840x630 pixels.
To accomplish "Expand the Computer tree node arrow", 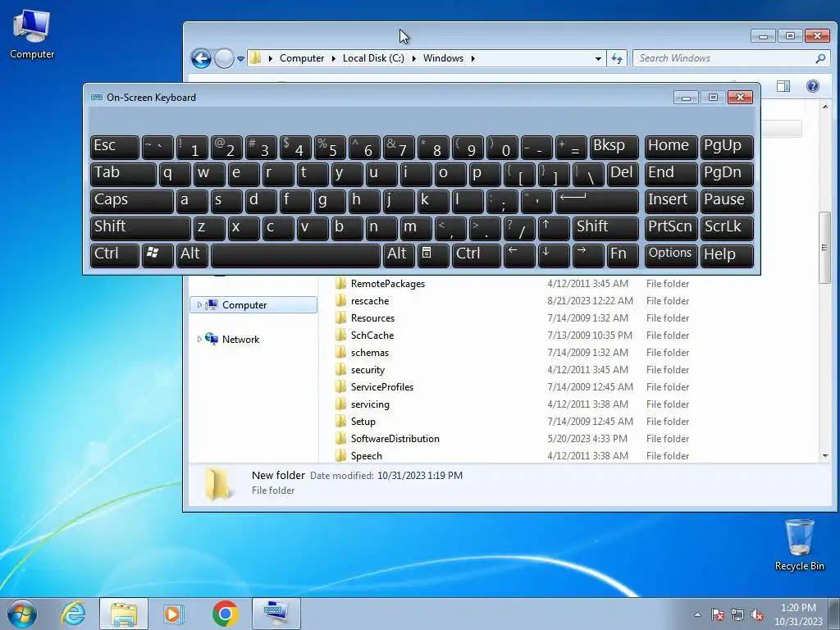I will coord(199,305).
